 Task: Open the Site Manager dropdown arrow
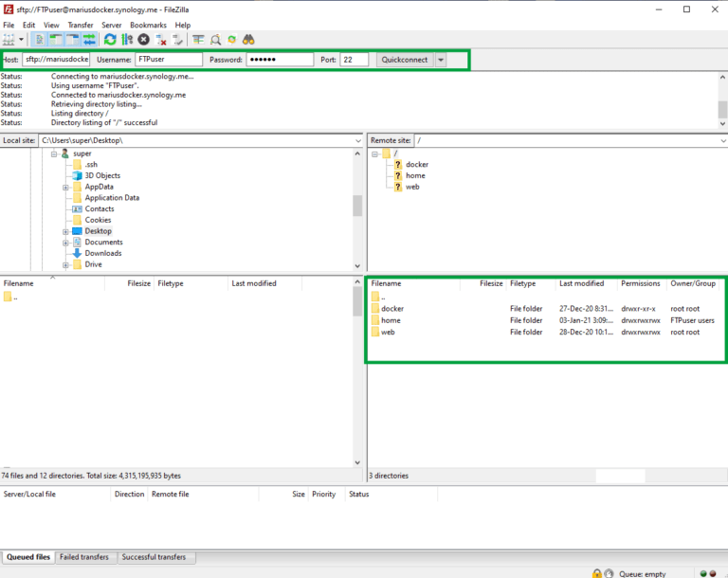tap(21, 40)
